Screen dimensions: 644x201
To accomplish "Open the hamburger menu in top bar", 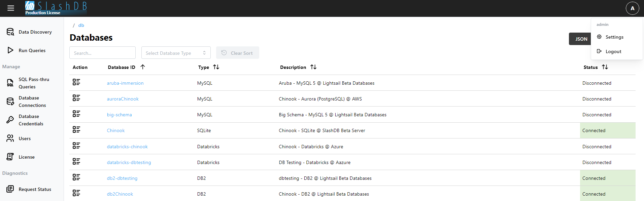I will tap(11, 8).
